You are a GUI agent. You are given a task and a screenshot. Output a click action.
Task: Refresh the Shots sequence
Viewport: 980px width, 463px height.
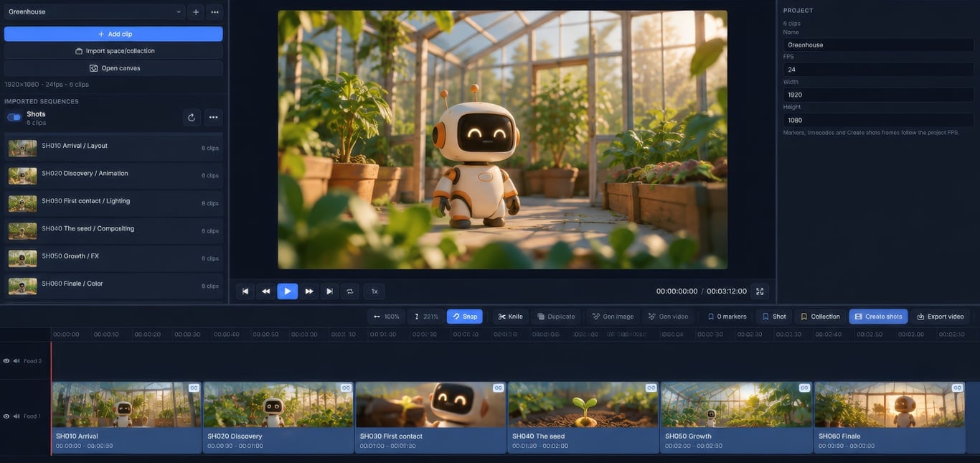192,118
